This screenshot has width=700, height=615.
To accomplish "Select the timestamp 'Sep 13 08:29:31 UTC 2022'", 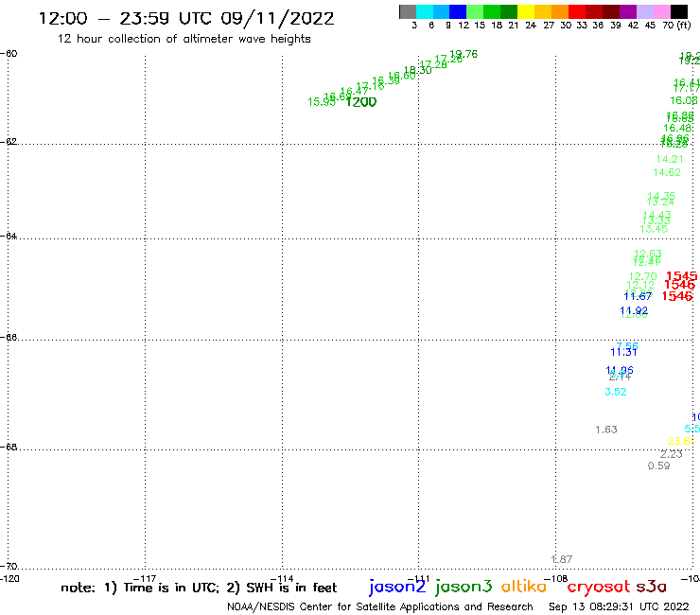I will point(619,606).
